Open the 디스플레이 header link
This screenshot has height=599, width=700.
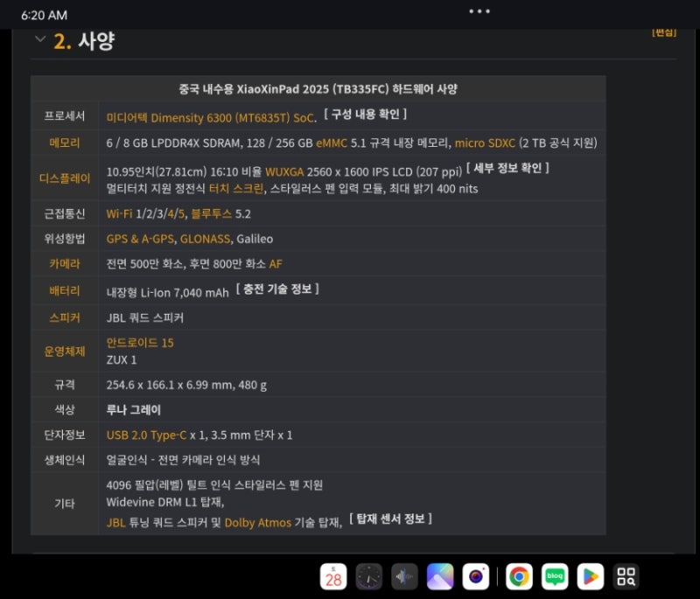click(65, 179)
